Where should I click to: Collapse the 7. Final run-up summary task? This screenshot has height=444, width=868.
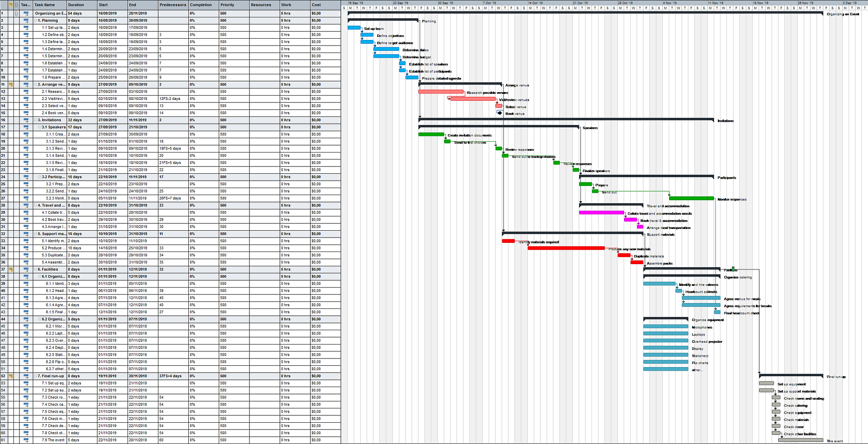pyautogui.click(x=36, y=376)
